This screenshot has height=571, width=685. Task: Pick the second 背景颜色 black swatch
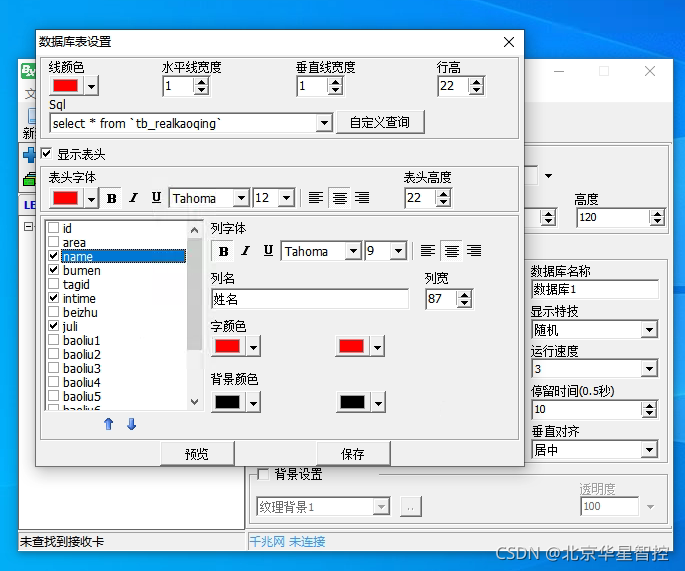click(352, 402)
